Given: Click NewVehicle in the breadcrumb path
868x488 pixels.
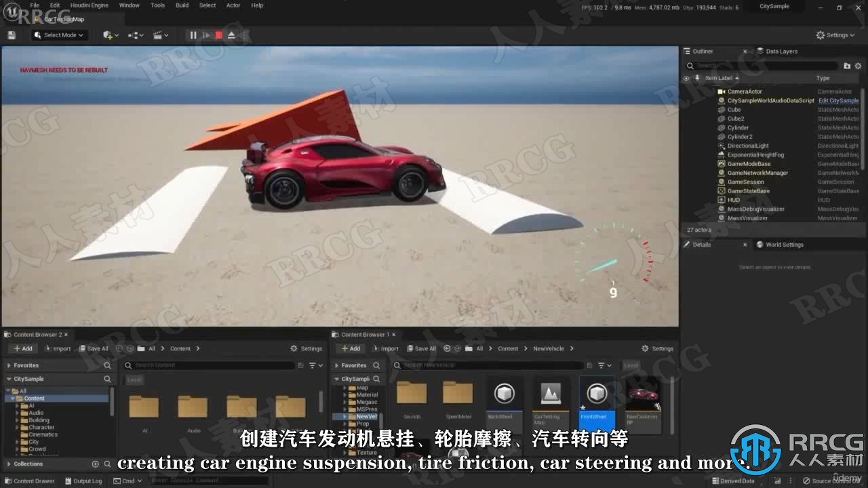Looking at the screenshot, I should tap(549, 348).
